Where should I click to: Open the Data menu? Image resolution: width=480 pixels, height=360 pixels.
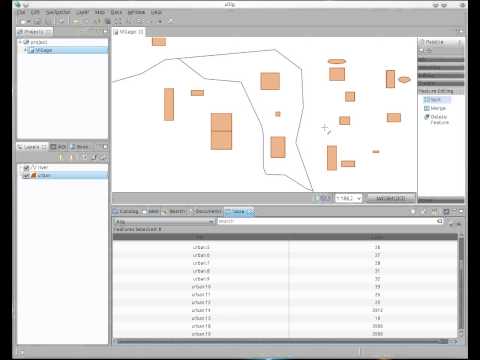click(116, 12)
